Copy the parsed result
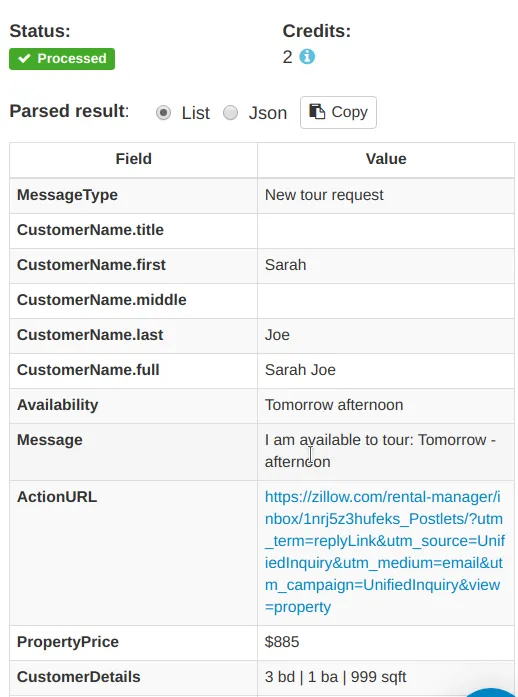 point(338,112)
